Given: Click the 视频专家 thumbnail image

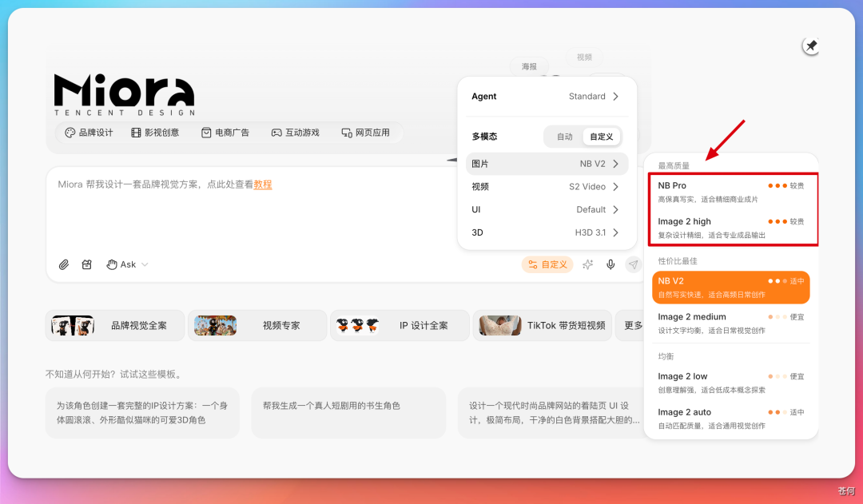Looking at the screenshot, I should tap(215, 326).
